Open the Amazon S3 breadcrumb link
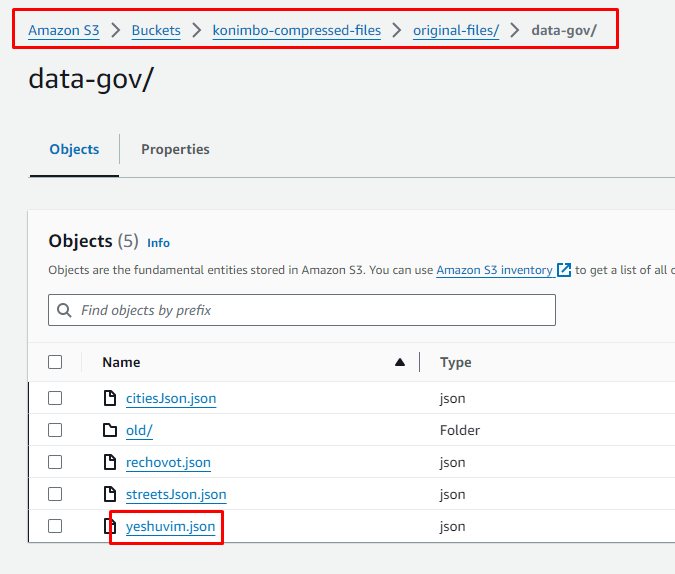This screenshot has height=574, width=675. [x=64, y=31]
